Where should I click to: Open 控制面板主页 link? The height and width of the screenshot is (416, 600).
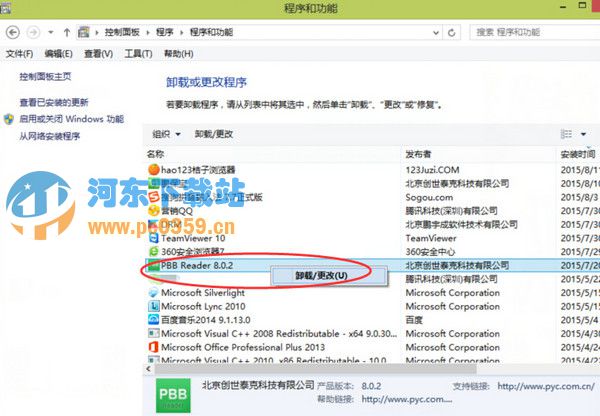point(45,77)
